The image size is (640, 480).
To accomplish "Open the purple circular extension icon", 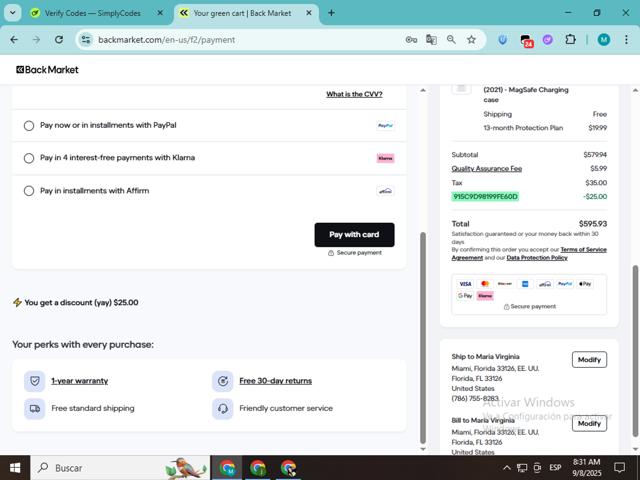I will 548,40.
